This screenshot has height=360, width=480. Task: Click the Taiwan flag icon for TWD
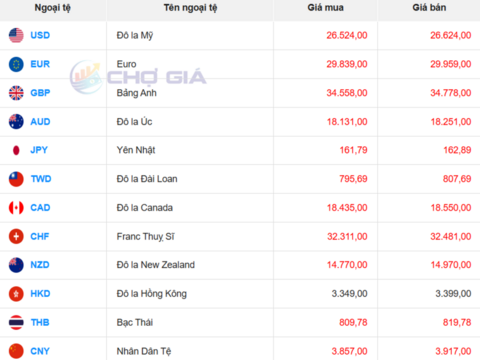click(x=16, y=179)
